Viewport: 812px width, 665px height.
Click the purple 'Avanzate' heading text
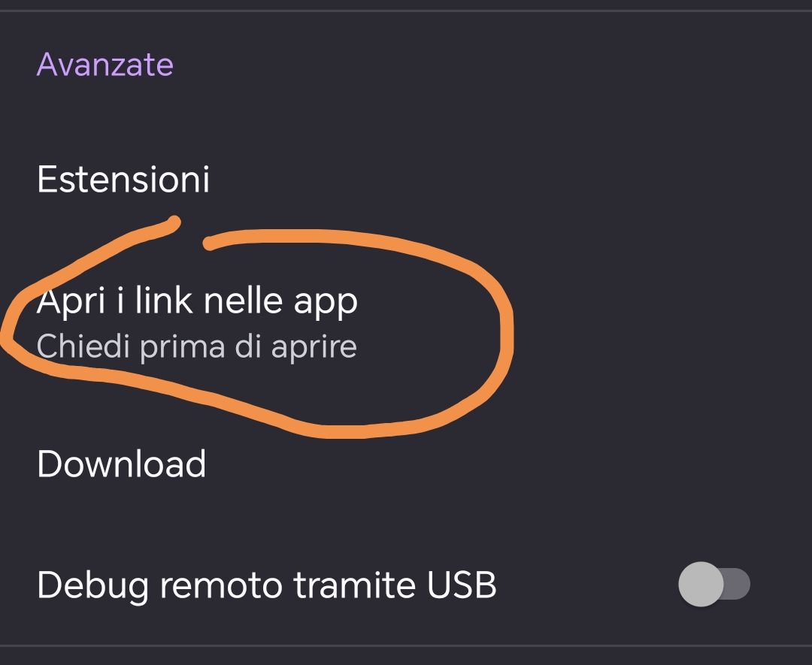(x=105, y=65)
